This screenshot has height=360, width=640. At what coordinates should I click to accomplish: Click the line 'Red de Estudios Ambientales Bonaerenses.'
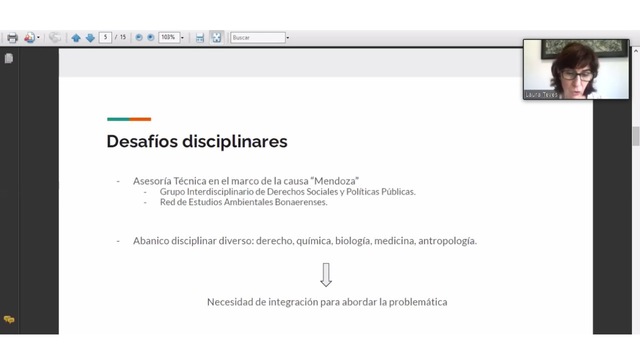pyautogui.click(x=243, y=202)
